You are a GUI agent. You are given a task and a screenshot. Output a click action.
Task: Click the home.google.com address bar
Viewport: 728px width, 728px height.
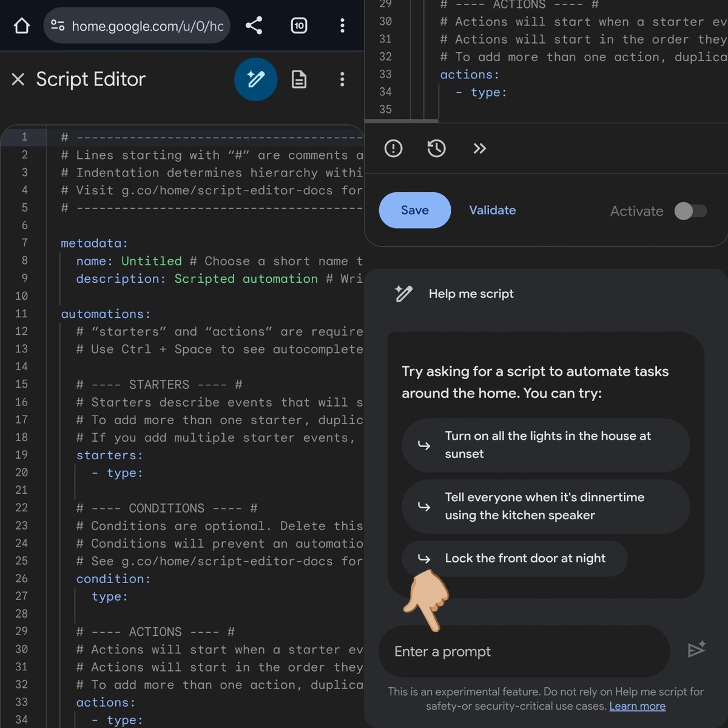coord(137,25)
